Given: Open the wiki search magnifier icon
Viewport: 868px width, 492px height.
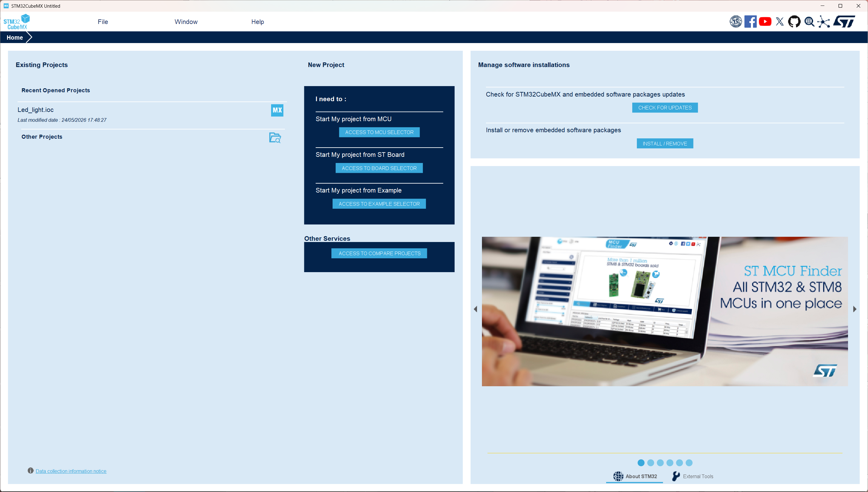Looking at the screenshot, I should click(x=809, y=22).
